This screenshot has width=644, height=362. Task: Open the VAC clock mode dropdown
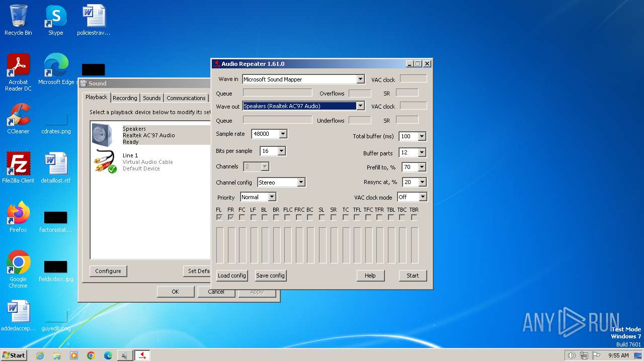423,197
